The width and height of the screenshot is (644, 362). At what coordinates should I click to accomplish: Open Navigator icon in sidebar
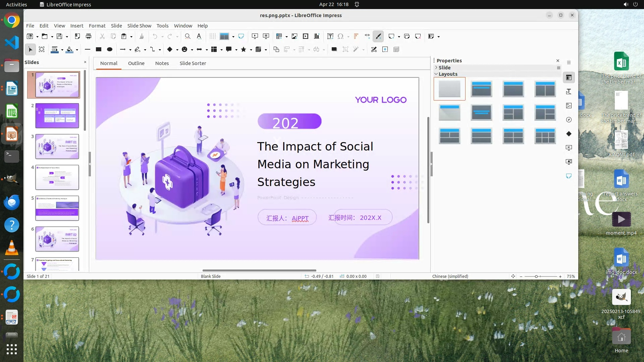point(569,120)
